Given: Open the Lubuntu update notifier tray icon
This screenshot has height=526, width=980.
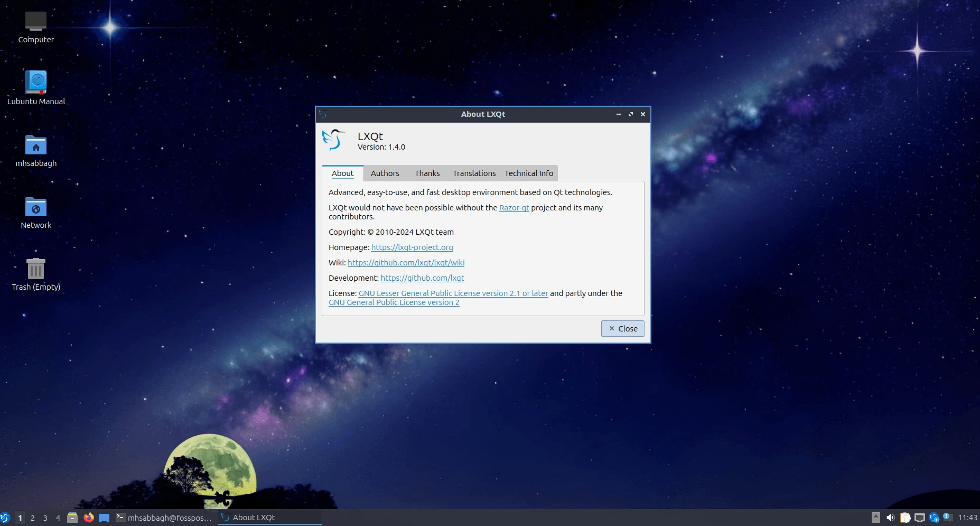Looking at the screenshot, I should pos(934,518).
